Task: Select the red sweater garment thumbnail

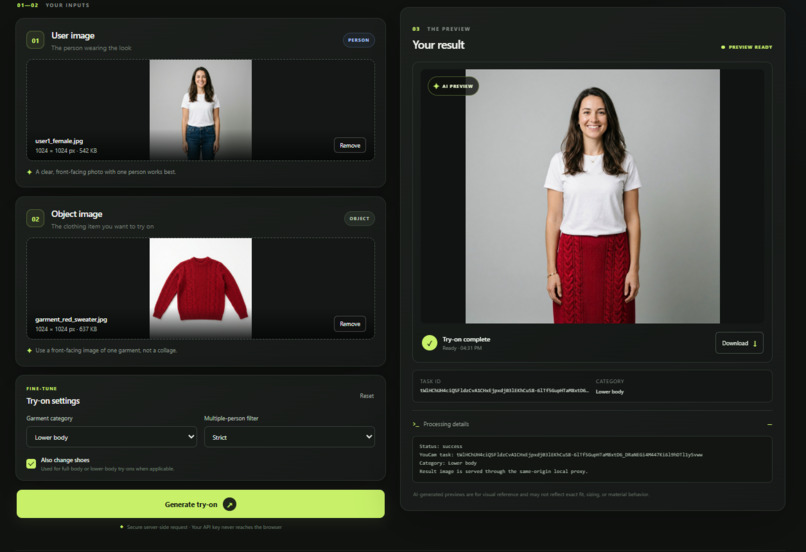Action: click(x=200, y=288)
